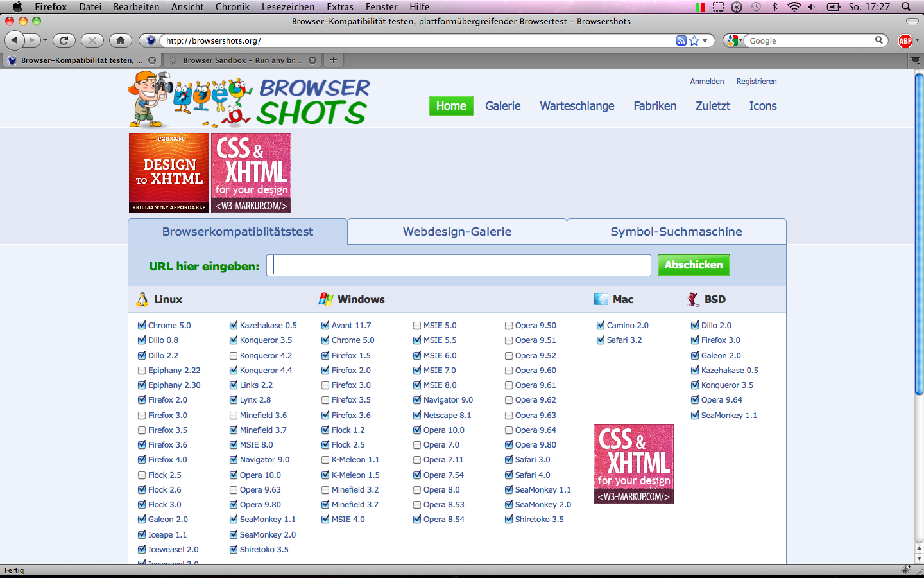Open the Adblock Plus toolbar icon

coord(905,40)
